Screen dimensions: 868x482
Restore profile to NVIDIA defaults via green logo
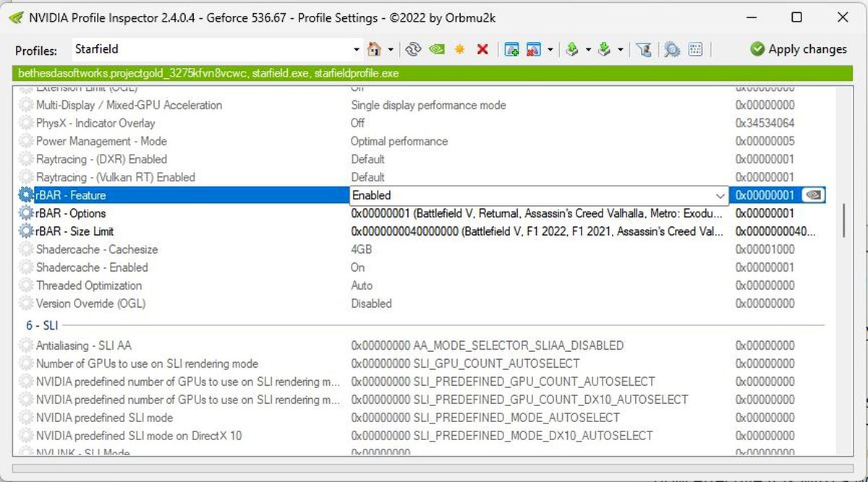click(x=436, y=49)
